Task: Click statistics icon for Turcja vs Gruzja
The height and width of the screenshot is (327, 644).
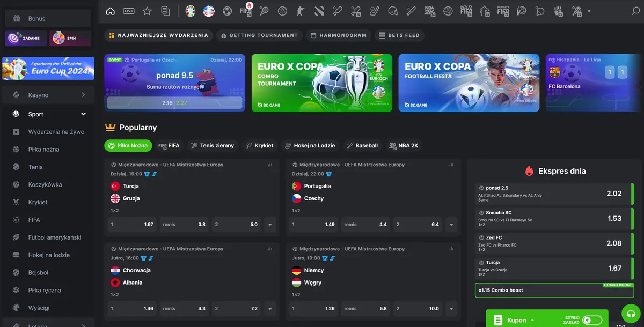Action: [x=270, y=165]
